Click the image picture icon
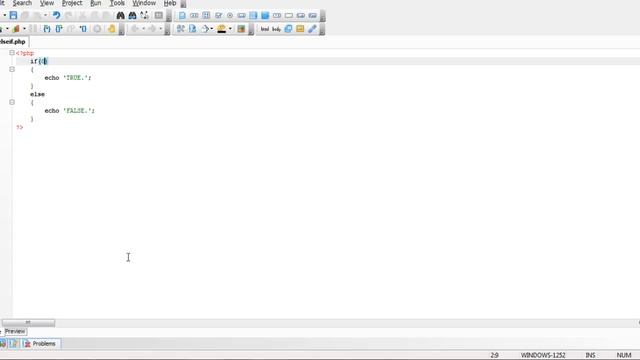This screenshot has width=640, height=360. click(241, 29)
